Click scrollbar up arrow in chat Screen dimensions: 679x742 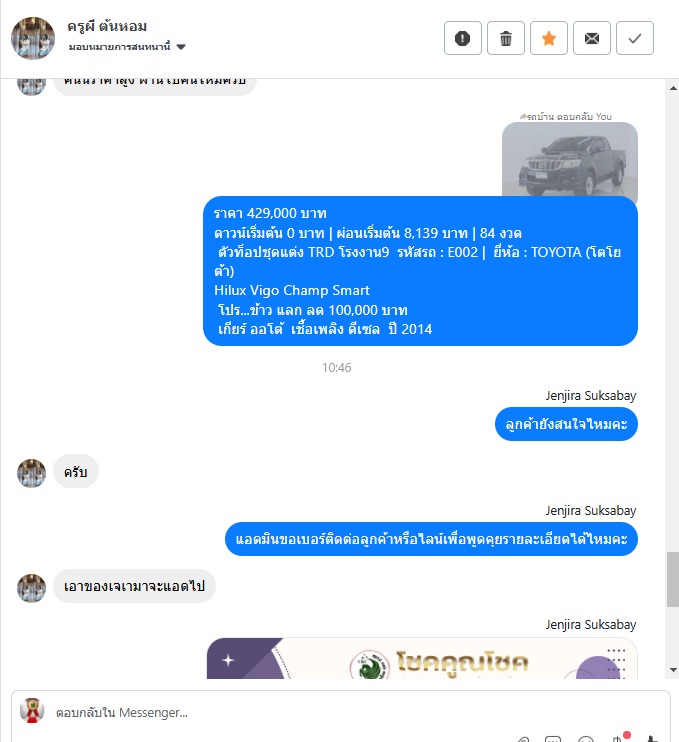pos(673,88)
